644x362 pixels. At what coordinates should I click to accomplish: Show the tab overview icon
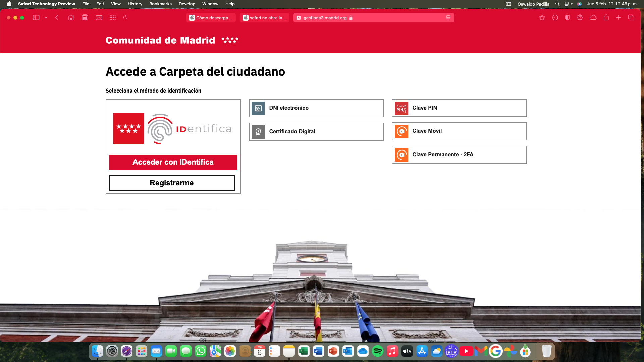click(631, 18)
